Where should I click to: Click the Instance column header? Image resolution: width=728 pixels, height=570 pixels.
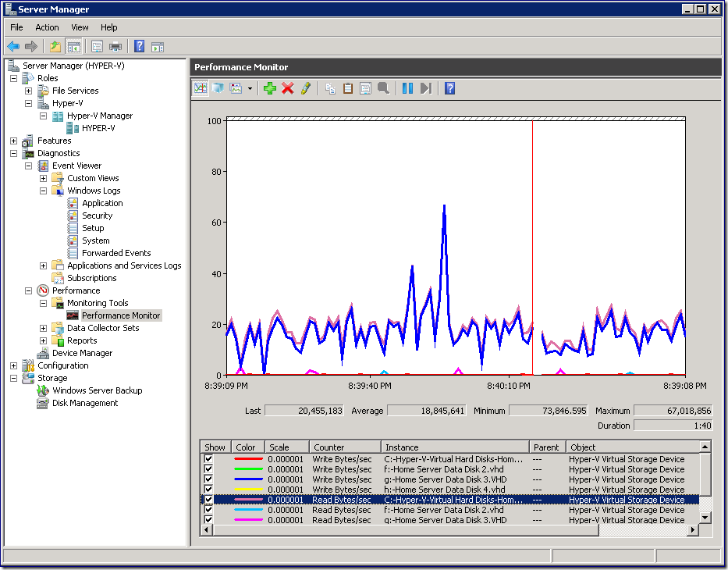(455, 447)
